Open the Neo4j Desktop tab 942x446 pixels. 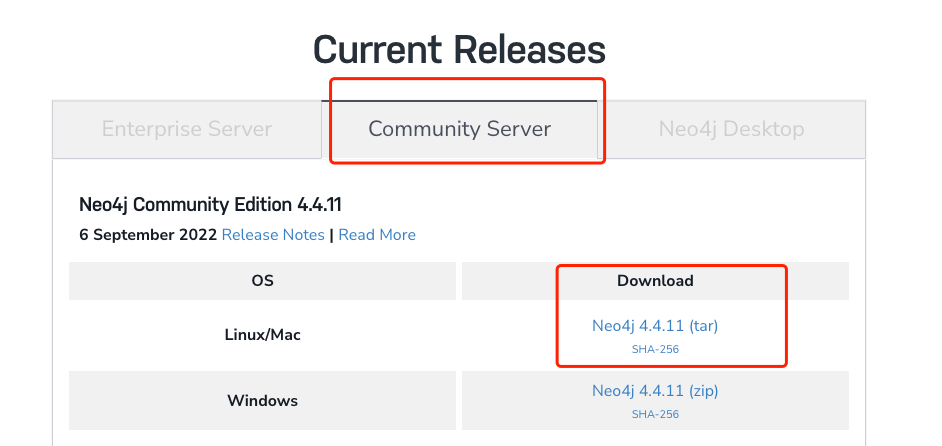tap(731, 129)
